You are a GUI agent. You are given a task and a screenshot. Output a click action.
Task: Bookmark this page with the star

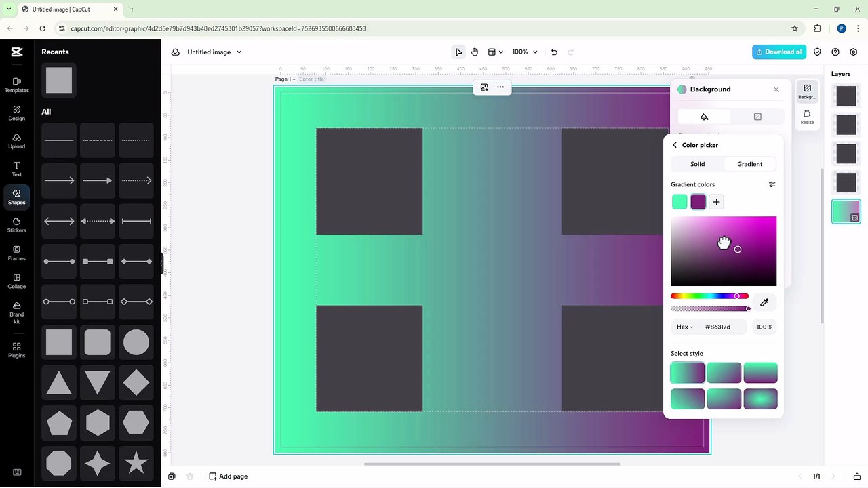pos(795,28)
